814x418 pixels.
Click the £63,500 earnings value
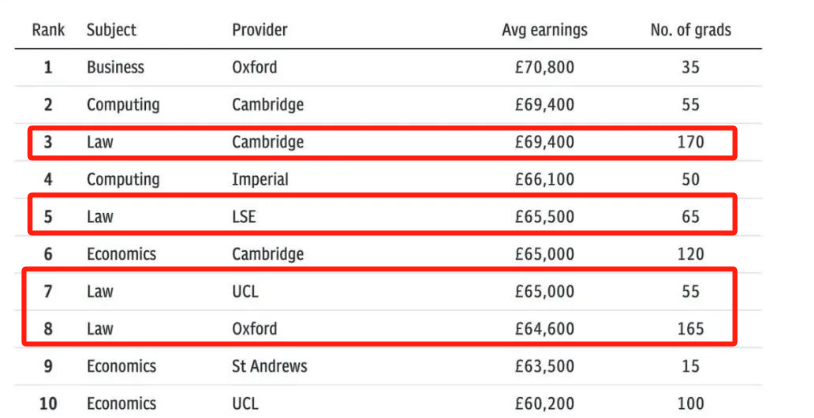pos(545,367)
